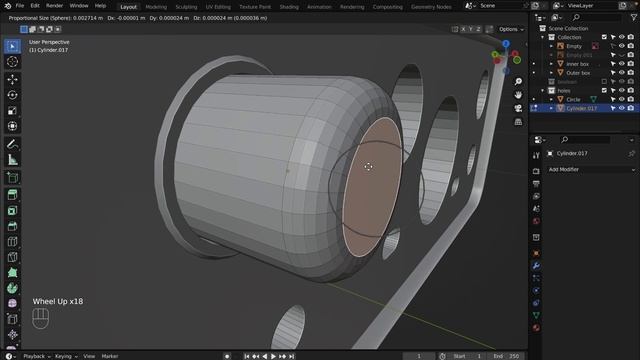The image size is (640, 360).
Task: Switch to the Modeling workspace tab
Action: 156,7
